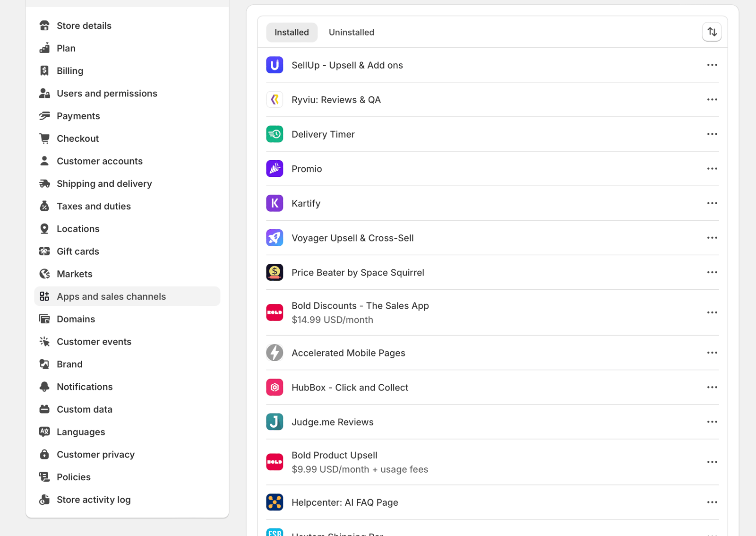Screen dimensions: 756x536
Task: Go to Taxes and duties
Action: coord(127,206)
